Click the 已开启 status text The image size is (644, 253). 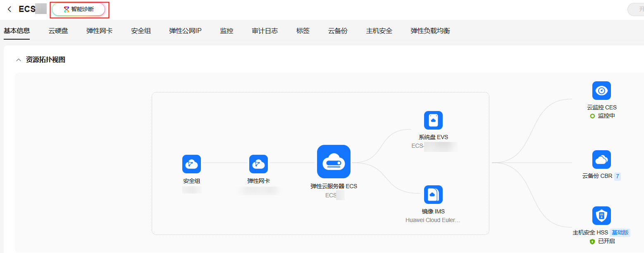(x=606, y=241)
